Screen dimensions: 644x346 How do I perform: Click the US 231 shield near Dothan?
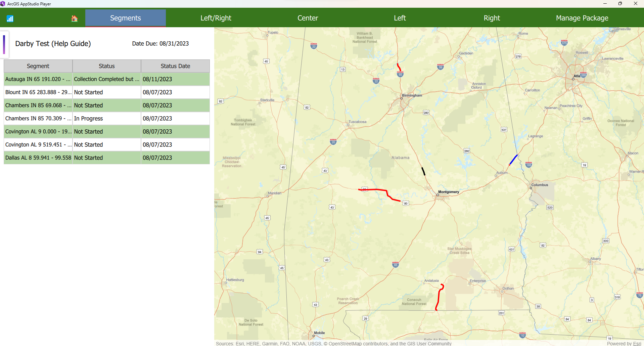point(501,313)
